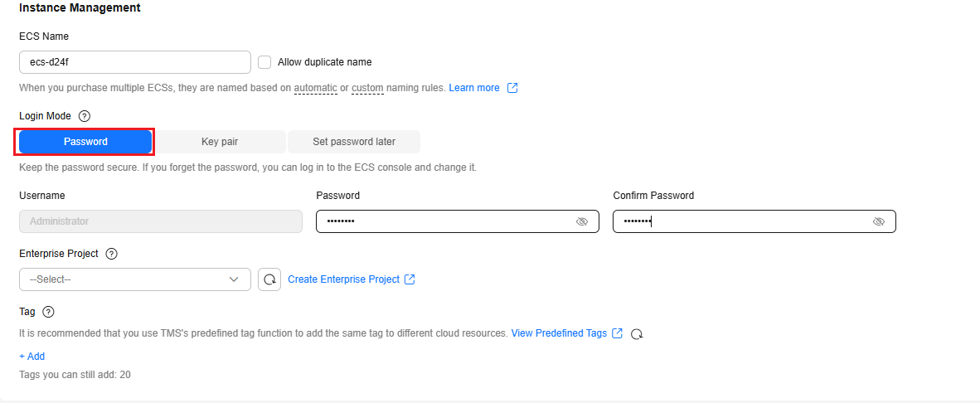Click refresh icon beside View Predefined Tags
Viewport: 980px width, 403px height.
[637, 334]
